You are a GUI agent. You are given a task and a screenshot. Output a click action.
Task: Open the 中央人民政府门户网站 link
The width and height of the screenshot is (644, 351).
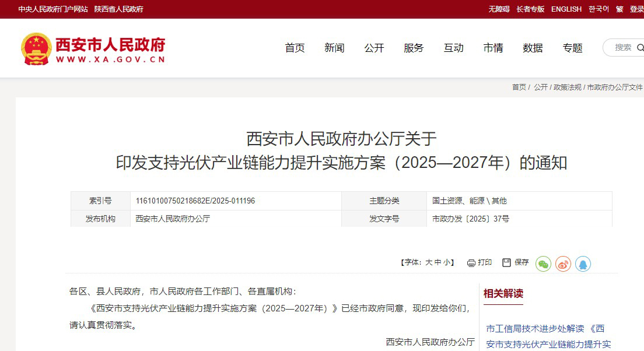53,9
